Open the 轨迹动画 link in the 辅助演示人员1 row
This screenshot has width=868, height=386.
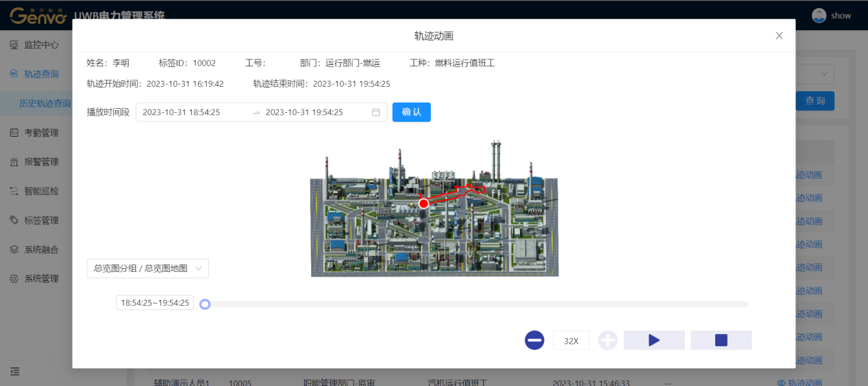pos(799,383)
